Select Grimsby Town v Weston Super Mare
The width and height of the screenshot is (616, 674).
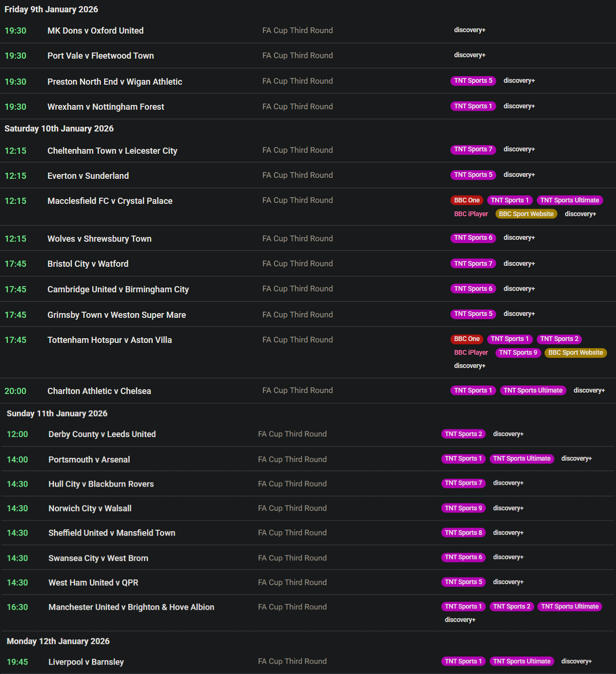(x=117, y=315)
